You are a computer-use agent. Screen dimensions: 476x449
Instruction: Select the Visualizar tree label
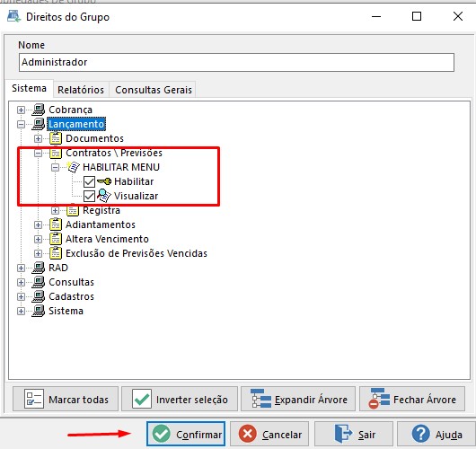pos(136,196)
